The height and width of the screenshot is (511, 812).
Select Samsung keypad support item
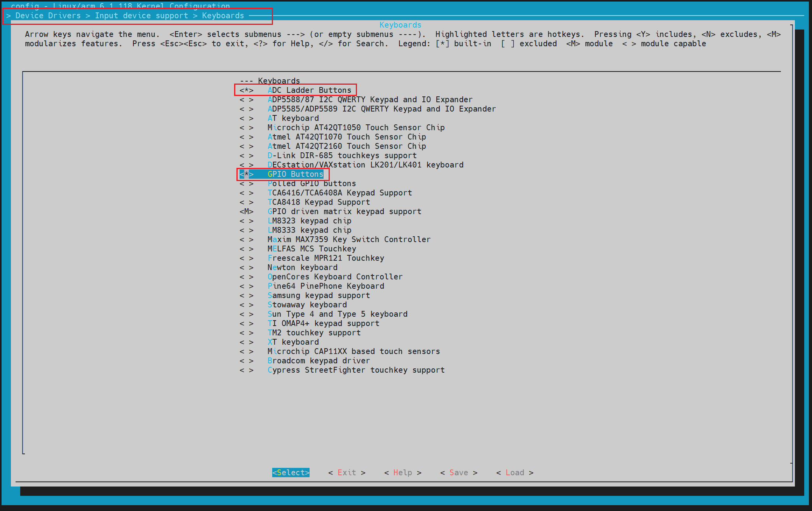tap(318, 296)
